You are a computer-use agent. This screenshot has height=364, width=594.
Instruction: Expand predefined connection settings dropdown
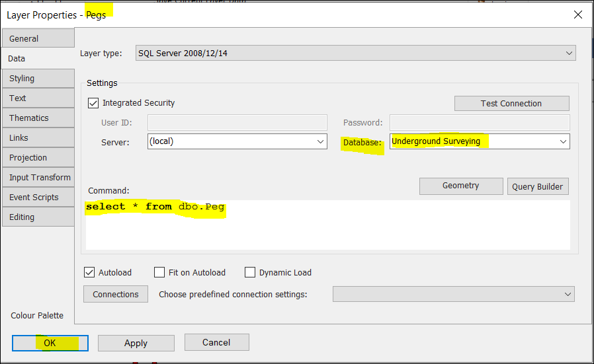tap(568, 294)
